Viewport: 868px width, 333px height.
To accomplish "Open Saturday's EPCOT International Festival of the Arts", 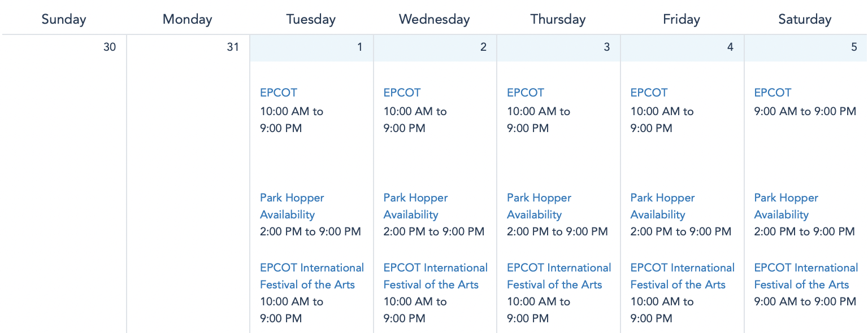I will [806, 276].
